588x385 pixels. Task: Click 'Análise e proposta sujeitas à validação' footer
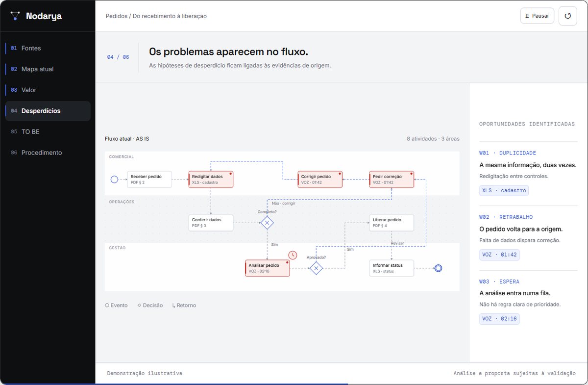(514, 374)
